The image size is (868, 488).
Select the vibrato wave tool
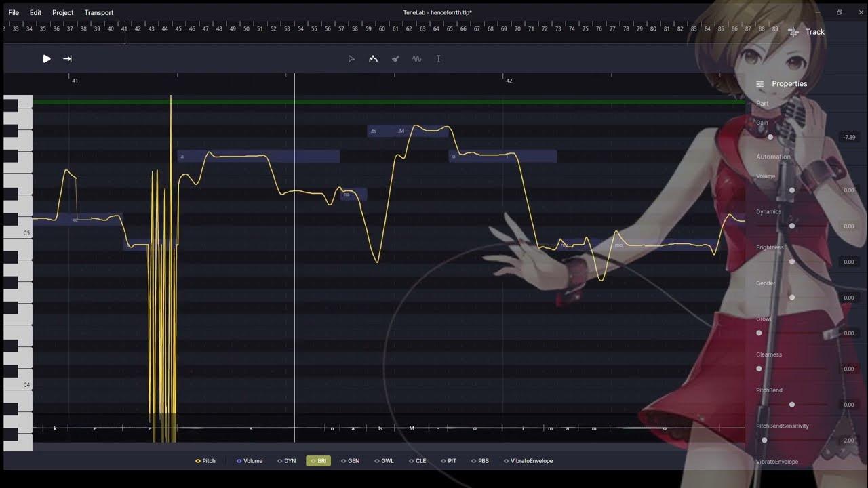(x=417, y=59)
